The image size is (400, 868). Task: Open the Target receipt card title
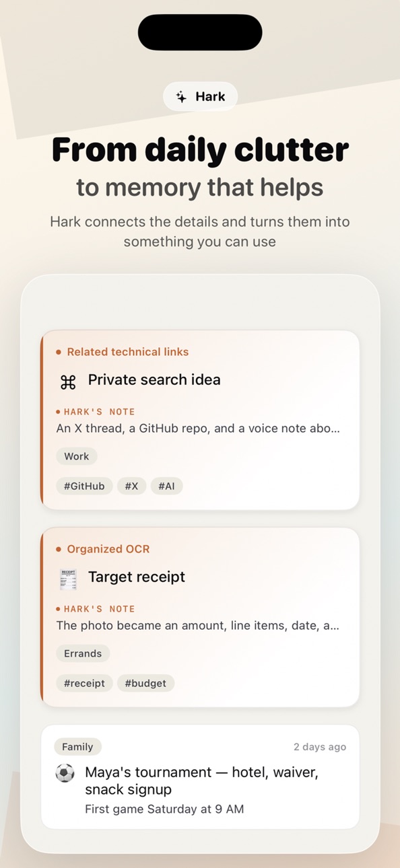137,577
